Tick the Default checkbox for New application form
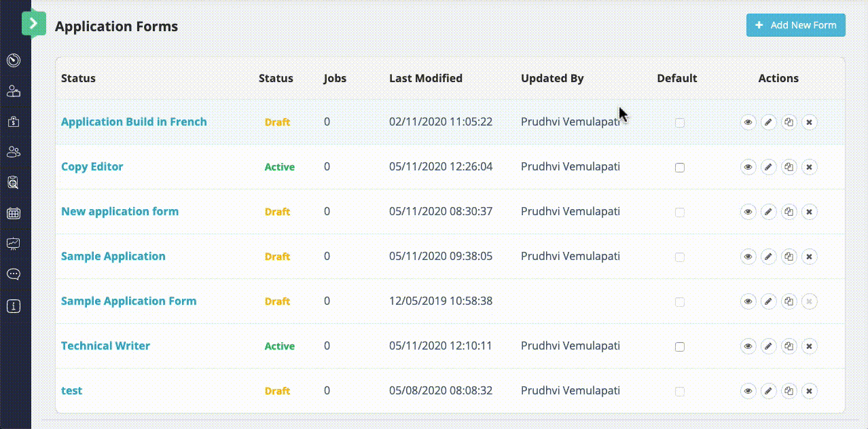This screenshot has width=868, height=429. point(680,212)
